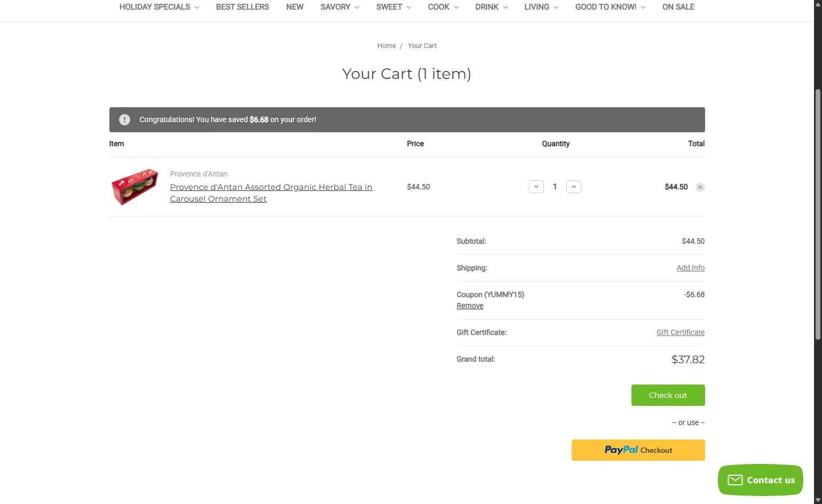Click the savings alert exclamation icon
The image size is (822, 504).
pos(124,119)
